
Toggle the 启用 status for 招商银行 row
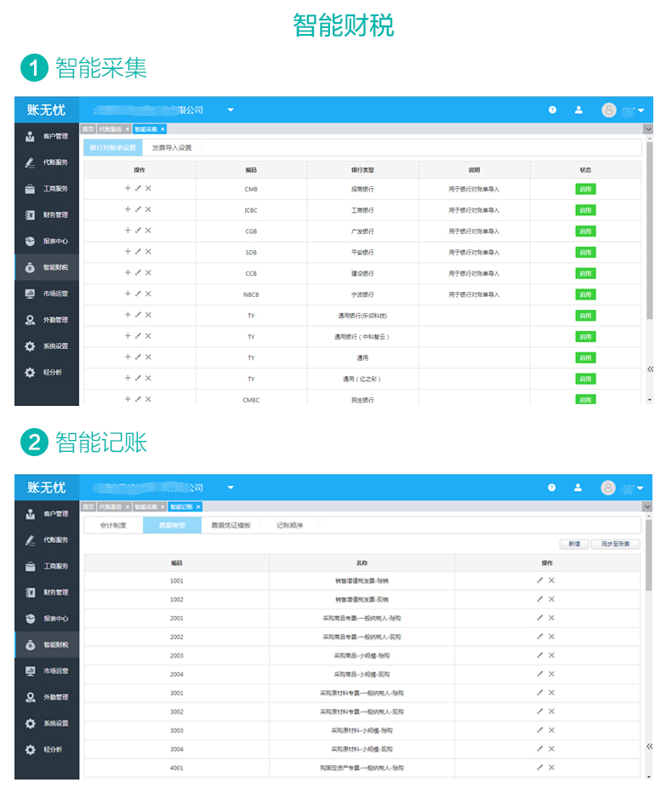pos(585,189)
